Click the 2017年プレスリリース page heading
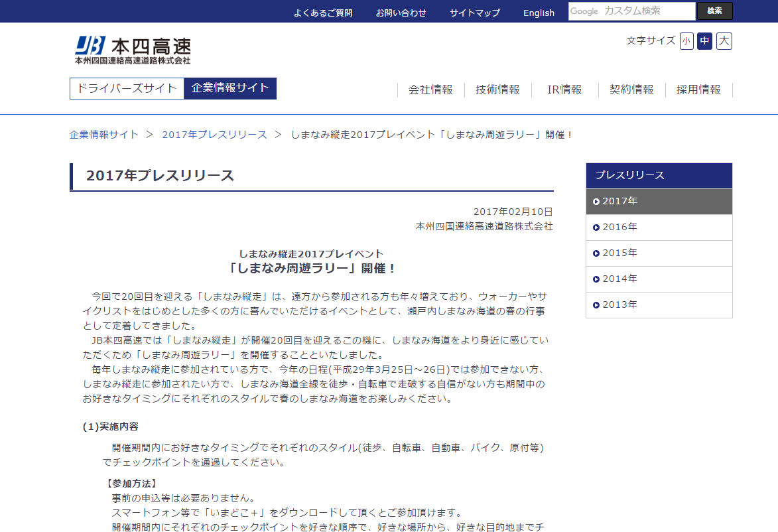The width and height of the screenshot is (778, 532). tap(160, 176)
